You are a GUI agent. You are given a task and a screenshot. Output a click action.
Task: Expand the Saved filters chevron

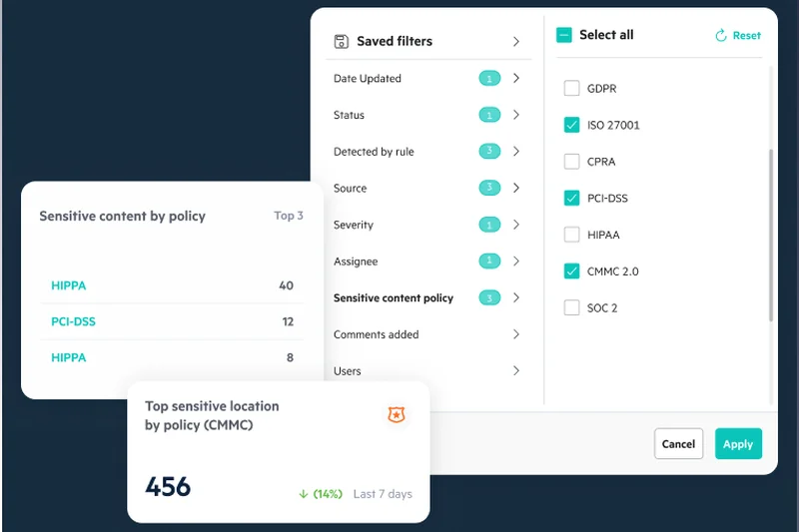tap(516, 42)
